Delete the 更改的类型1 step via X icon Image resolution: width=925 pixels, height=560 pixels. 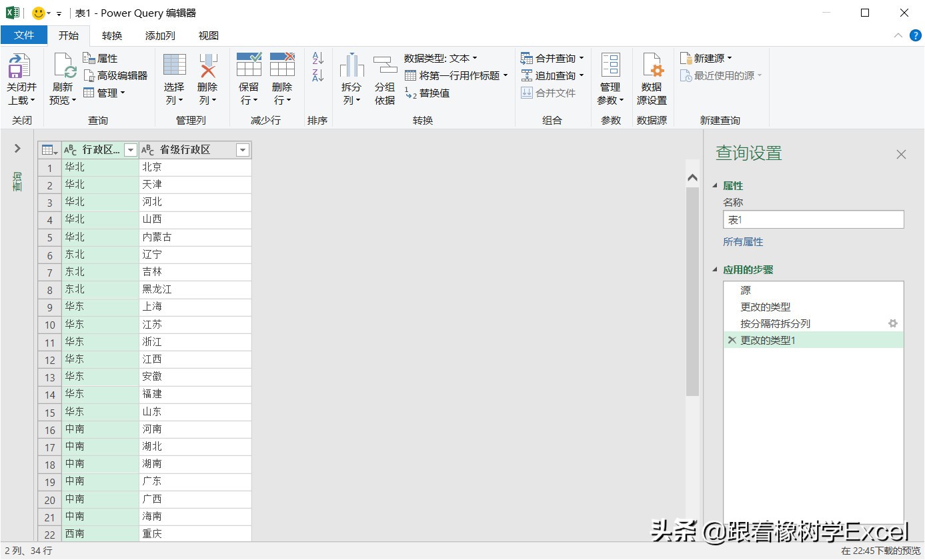(x=732, y=340)
